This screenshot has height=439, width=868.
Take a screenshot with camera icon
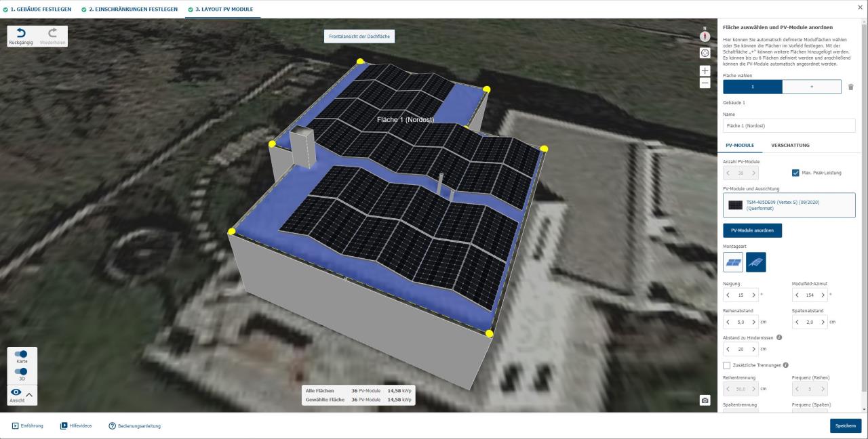[705, 400]
